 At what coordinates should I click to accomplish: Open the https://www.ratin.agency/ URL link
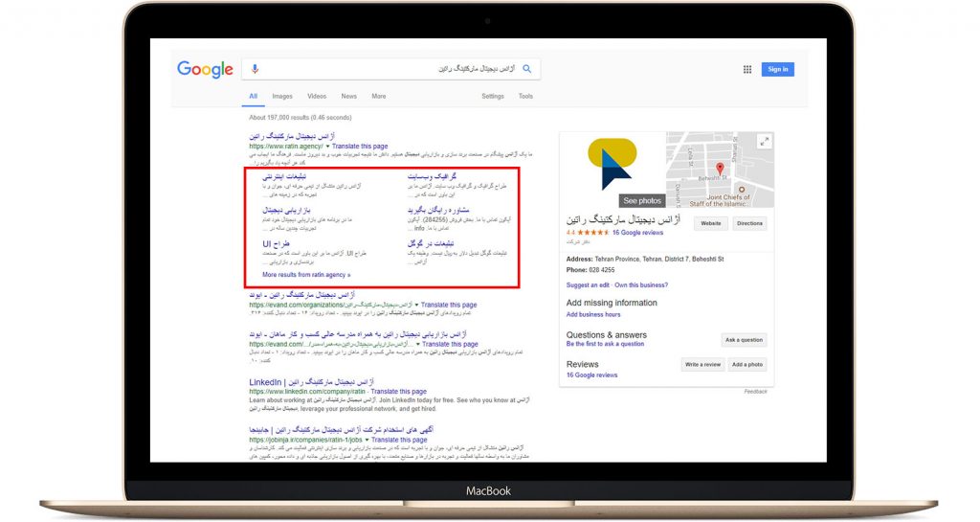pos(285,147)
